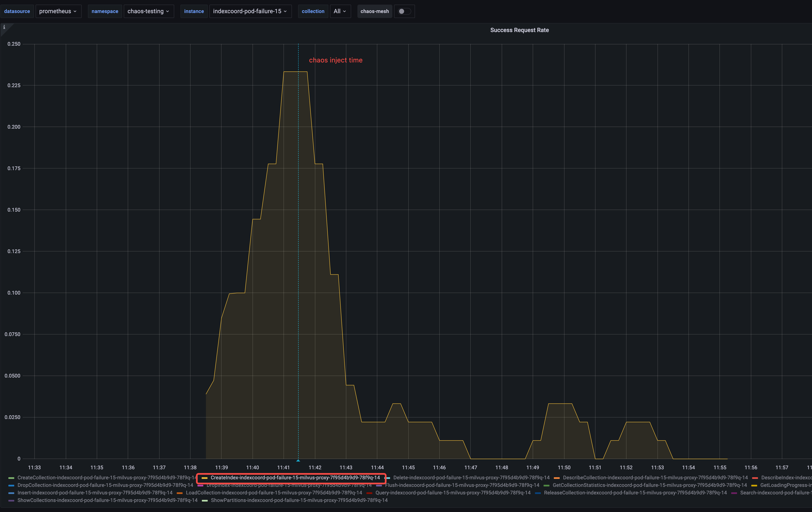Click the CreateIndex legend entry
The width and height of the screenshot is (812, 512).
click(x=295, y=478)
